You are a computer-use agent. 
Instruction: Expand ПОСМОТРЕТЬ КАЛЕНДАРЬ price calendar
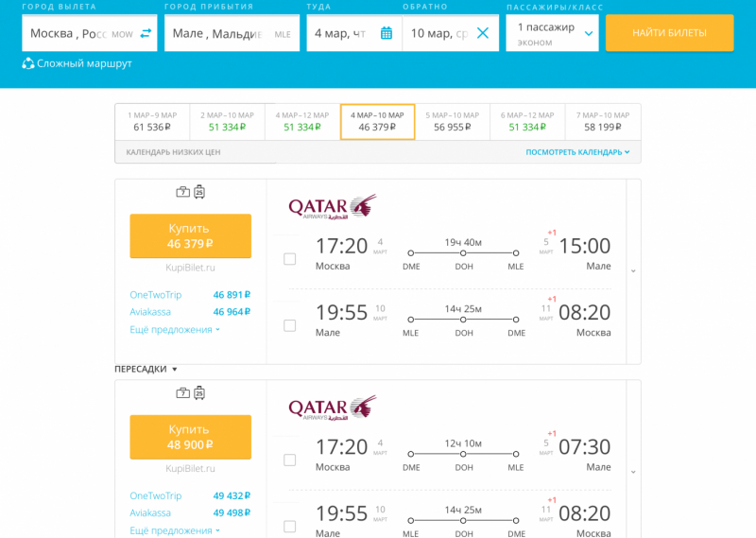click(577, 152)
